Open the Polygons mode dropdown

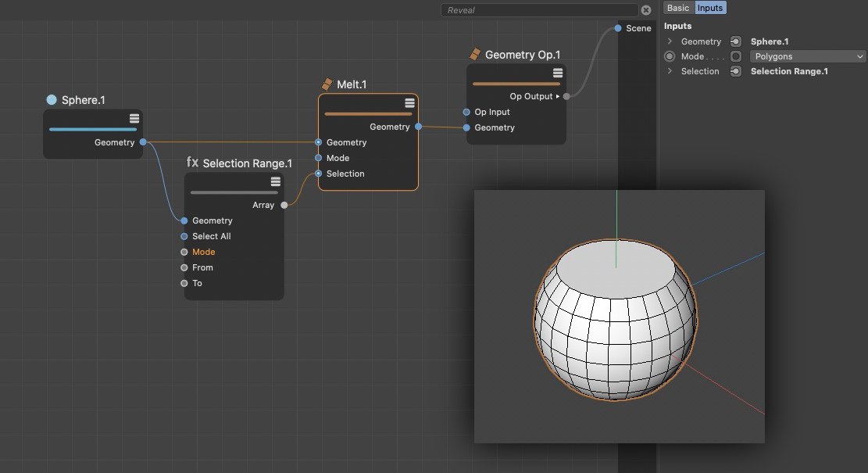pos(807,56)
